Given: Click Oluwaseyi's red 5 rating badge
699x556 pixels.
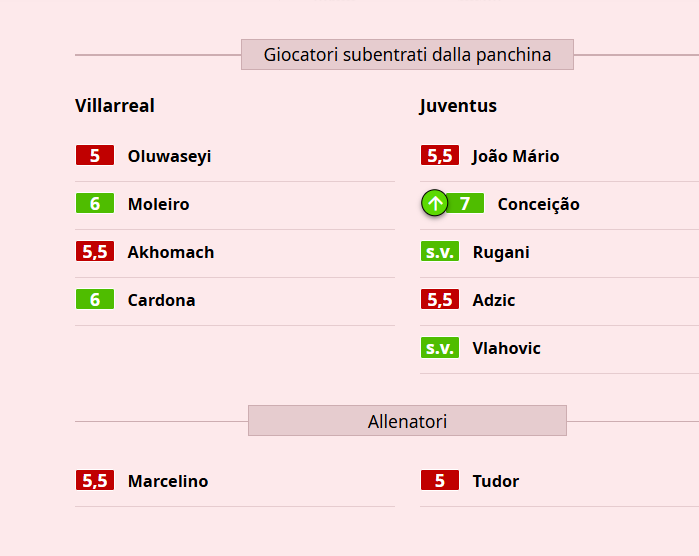Looking at the screenshot, I should coord(95,156).
